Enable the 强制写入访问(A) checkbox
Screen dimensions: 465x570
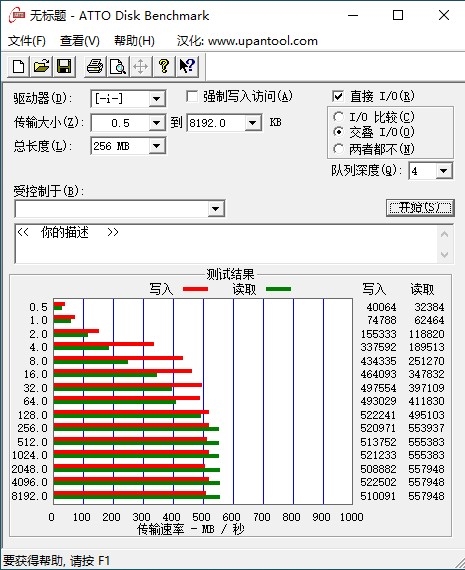(x=192, y=96)
